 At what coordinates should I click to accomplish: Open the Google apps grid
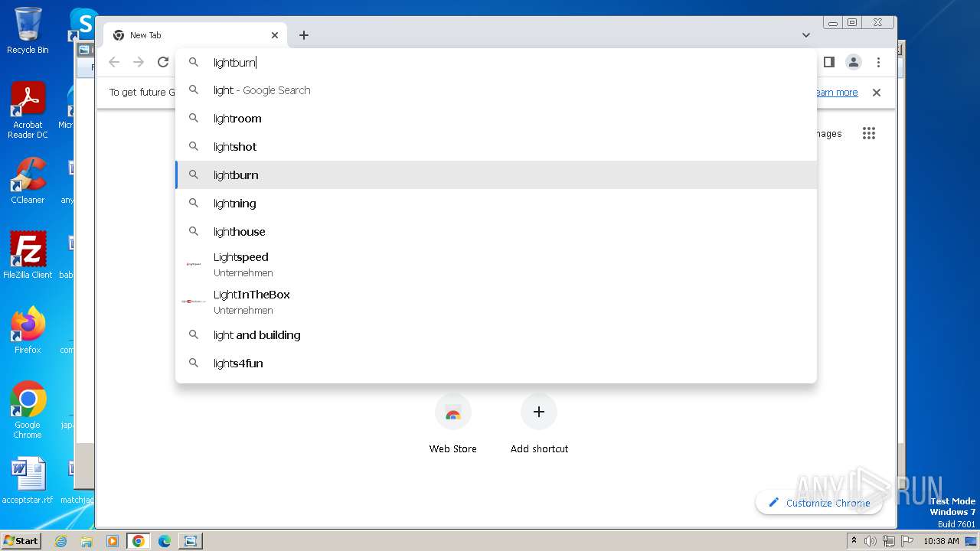(x=869, y=133)
